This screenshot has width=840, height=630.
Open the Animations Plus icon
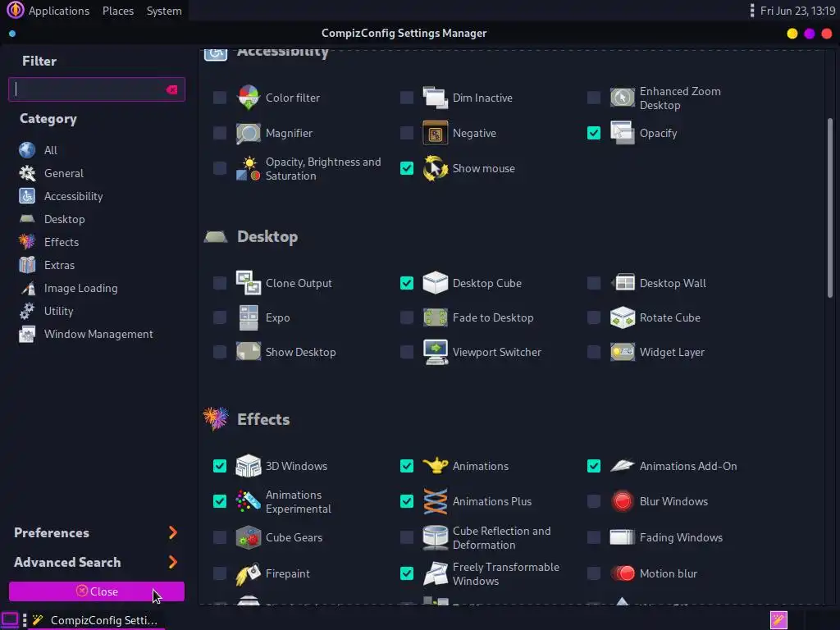click(x=435, y=501)
